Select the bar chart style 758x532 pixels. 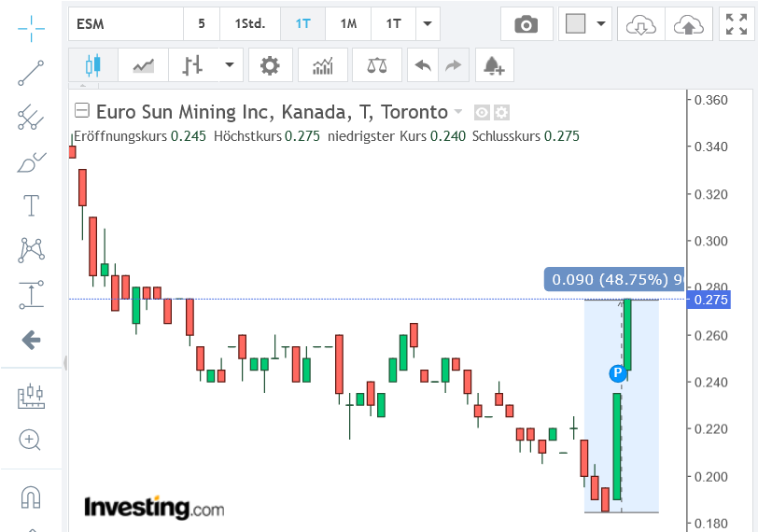coord(192,64)
